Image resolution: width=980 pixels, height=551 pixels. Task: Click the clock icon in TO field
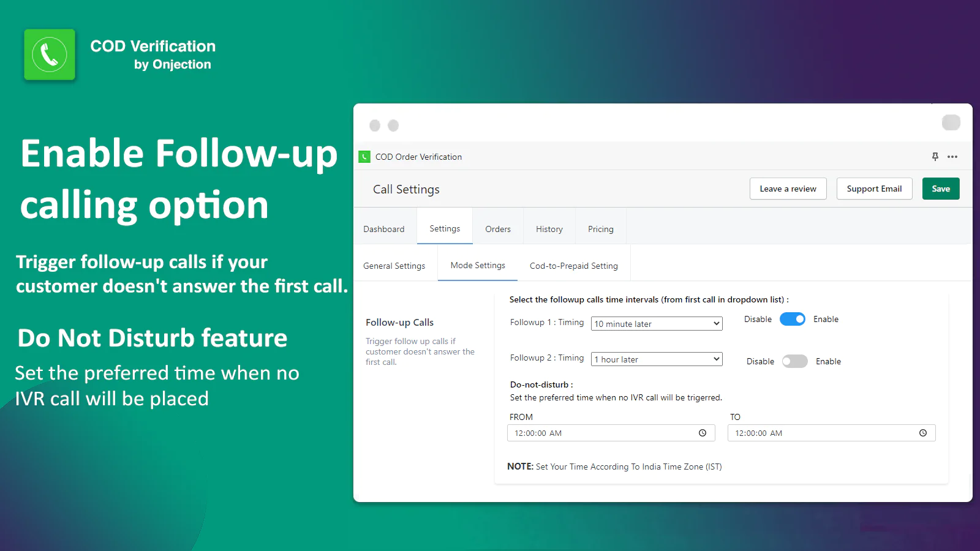[922, 433]
